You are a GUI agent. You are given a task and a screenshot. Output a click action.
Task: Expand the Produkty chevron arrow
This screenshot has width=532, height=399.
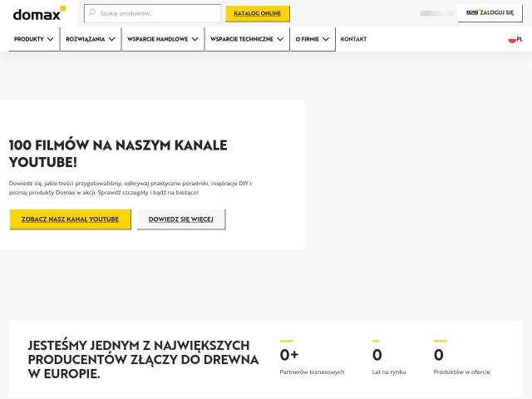(x=50, y=39)
